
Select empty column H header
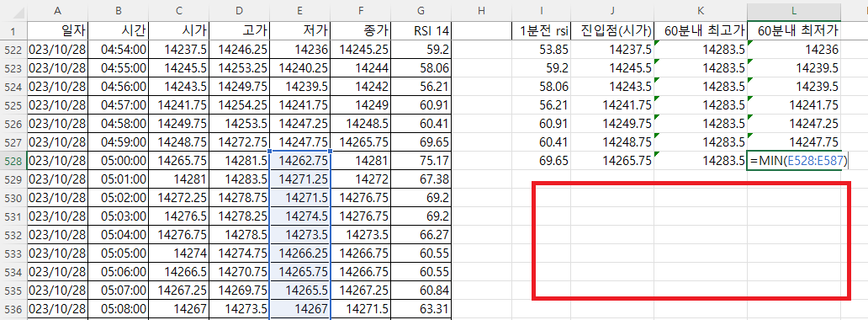tap(481, 11)
